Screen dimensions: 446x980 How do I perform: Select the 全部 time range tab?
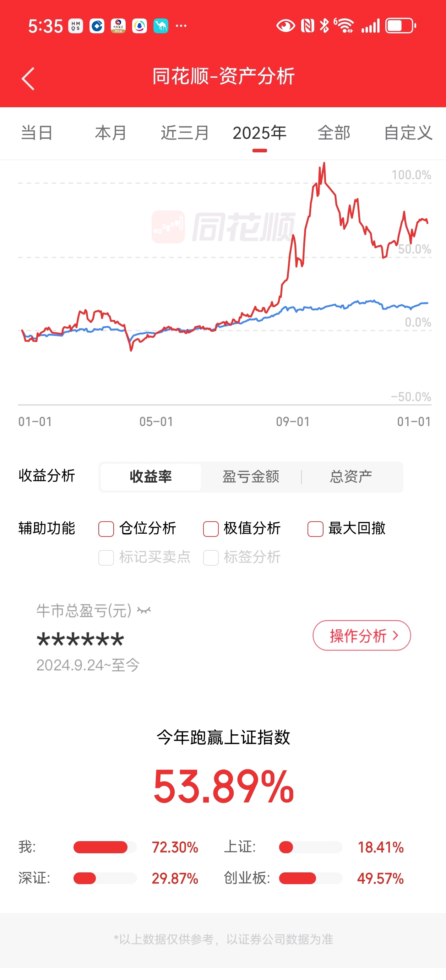tap(334, 133)
